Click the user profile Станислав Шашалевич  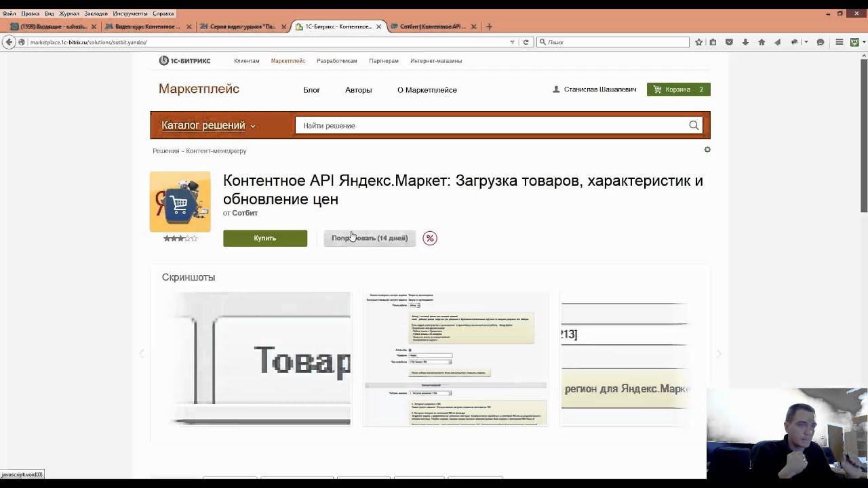(x=595, y=89)
